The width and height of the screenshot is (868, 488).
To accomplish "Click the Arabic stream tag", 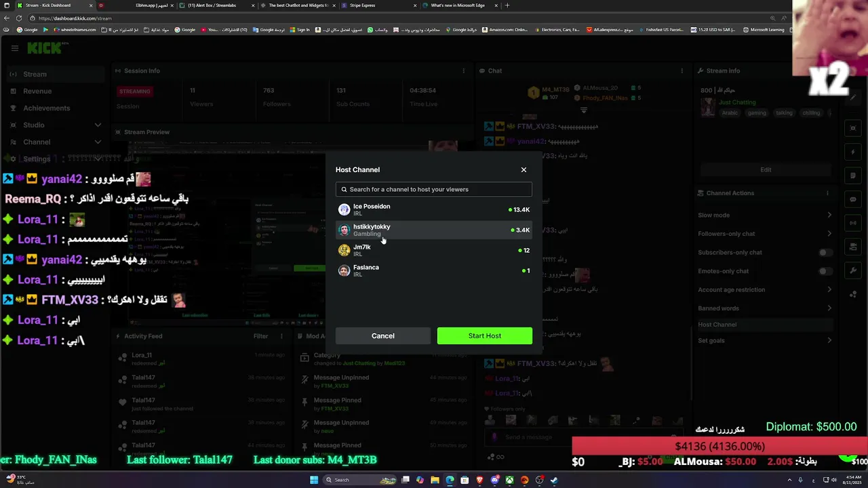I will pyautogui.click(x=730, y=113).
